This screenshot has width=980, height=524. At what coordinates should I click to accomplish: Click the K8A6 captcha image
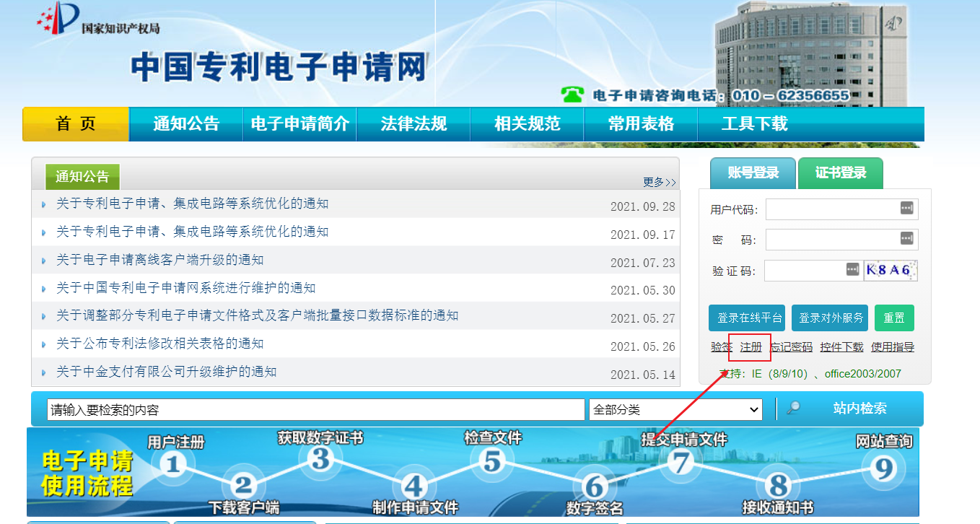tap(891, 271)
